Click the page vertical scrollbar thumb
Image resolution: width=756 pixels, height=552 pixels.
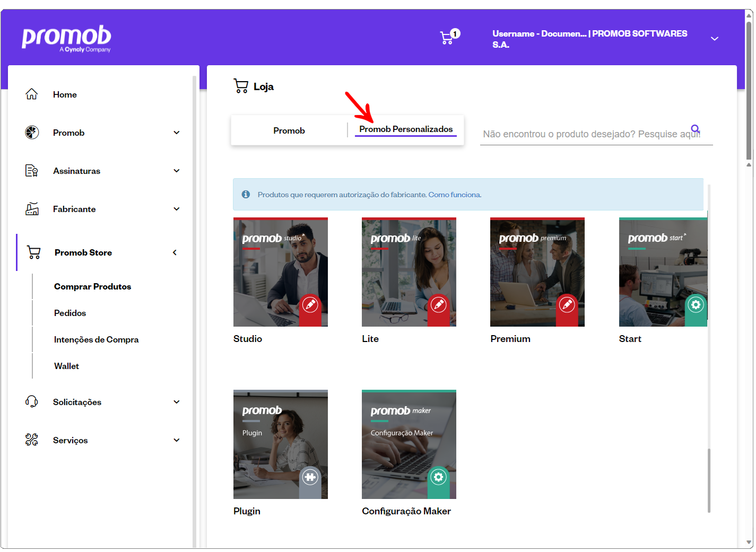749,90
